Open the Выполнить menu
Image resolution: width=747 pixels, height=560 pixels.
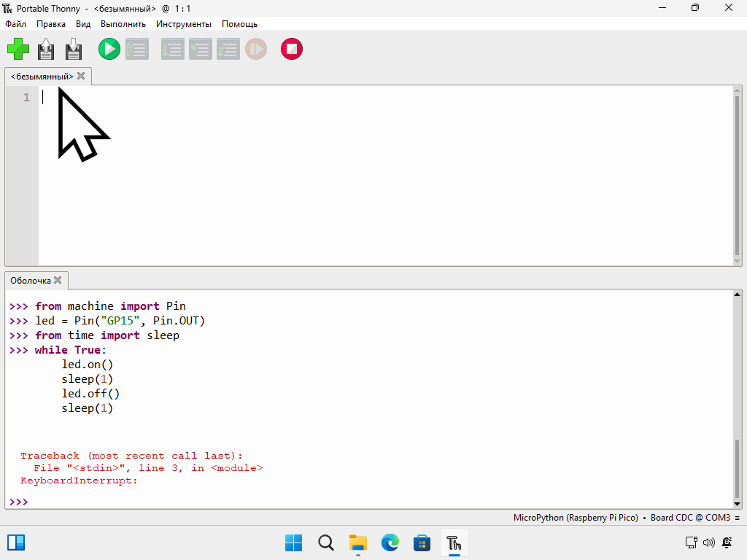[x=123, y=24]
